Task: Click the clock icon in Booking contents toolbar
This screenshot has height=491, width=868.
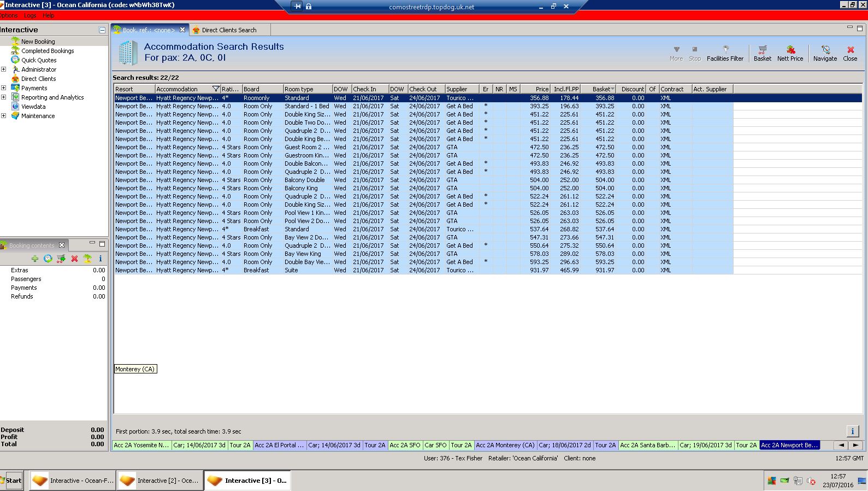Action: point(48,259)
